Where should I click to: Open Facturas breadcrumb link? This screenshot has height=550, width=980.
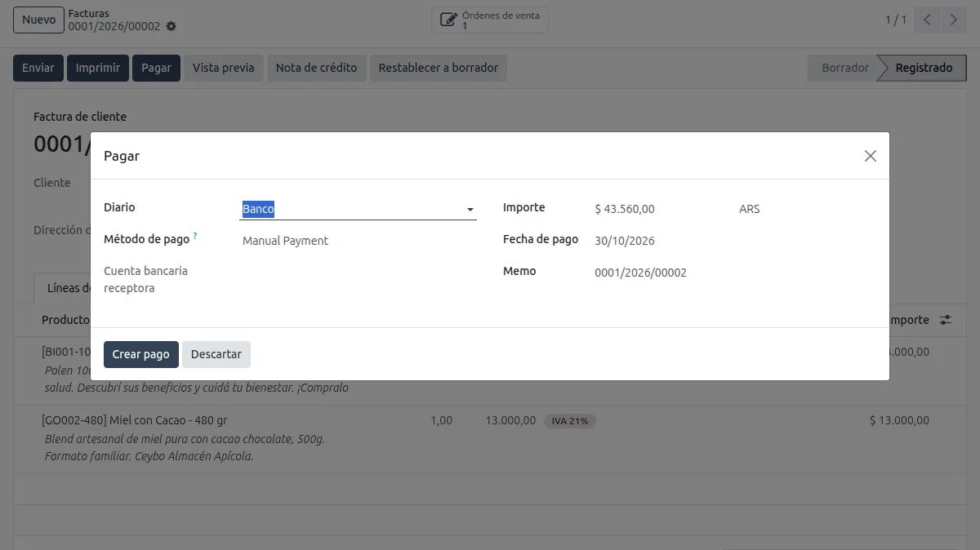coord(89,13)
